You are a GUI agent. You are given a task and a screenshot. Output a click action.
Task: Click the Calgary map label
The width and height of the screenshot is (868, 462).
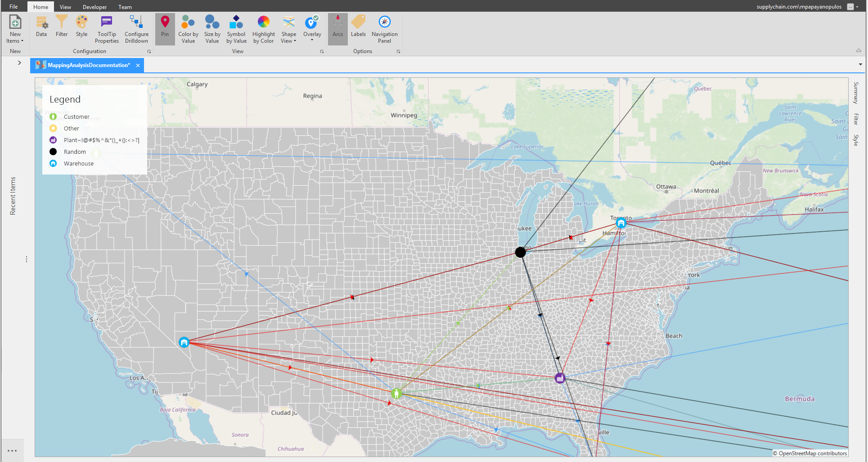(x=197, y=84)
